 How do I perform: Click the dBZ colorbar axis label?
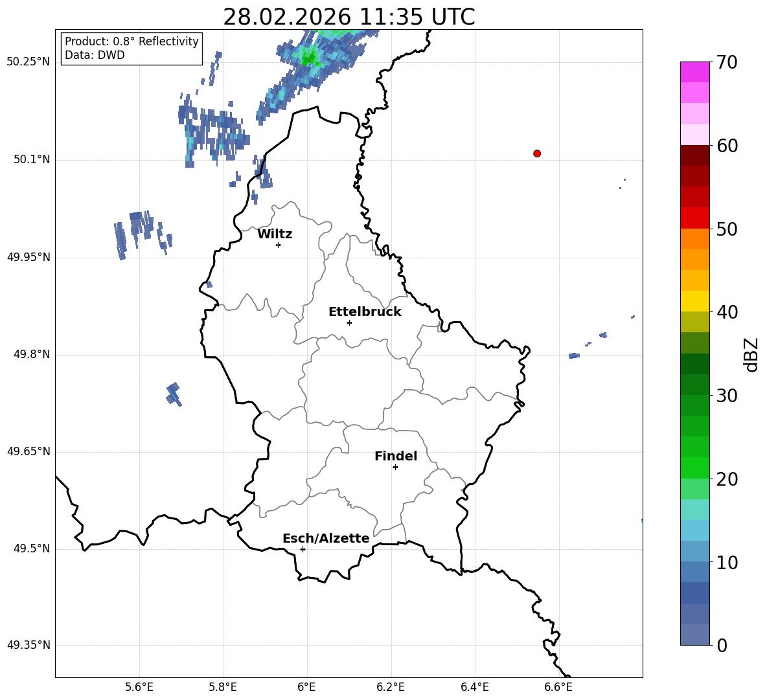pos(751,354)
